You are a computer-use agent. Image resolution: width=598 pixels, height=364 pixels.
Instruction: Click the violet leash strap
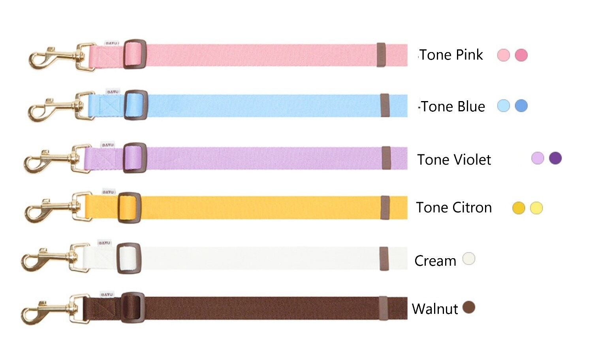(216, 158)
